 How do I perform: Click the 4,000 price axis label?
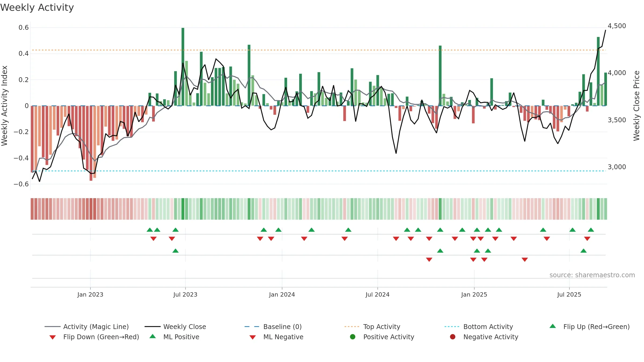[x=617, y=73]
